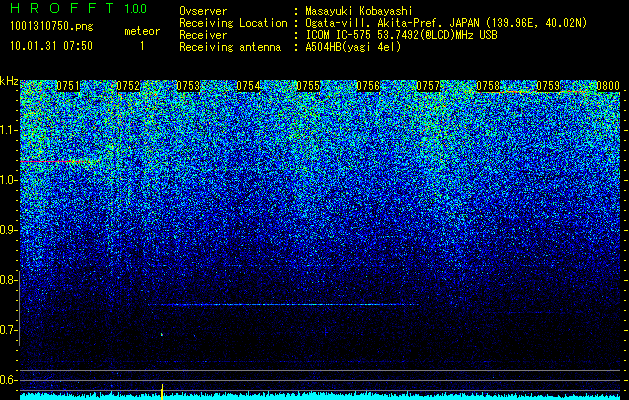Viewport: 629px width, 400px height.
Task: Click the 0.6 frequency axis label
Action: 8,380
